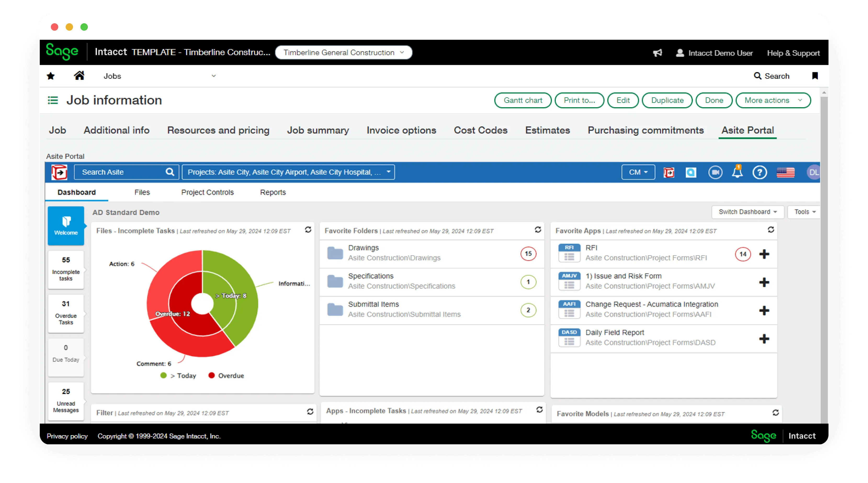Refresh the Favorite Folders widget
This screenshot has height=483, width=868.
point(538,230)
